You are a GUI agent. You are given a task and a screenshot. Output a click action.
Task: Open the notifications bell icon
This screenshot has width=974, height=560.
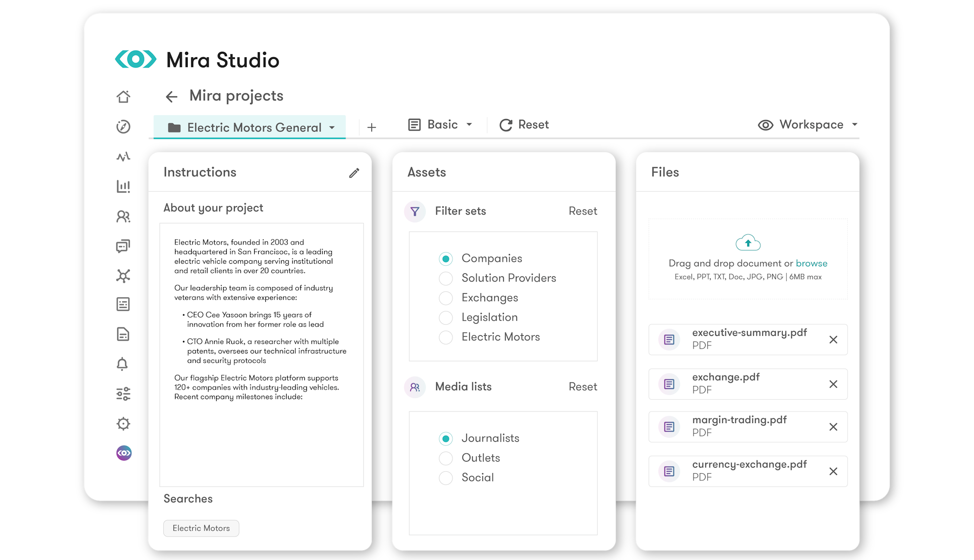point(122,364)
